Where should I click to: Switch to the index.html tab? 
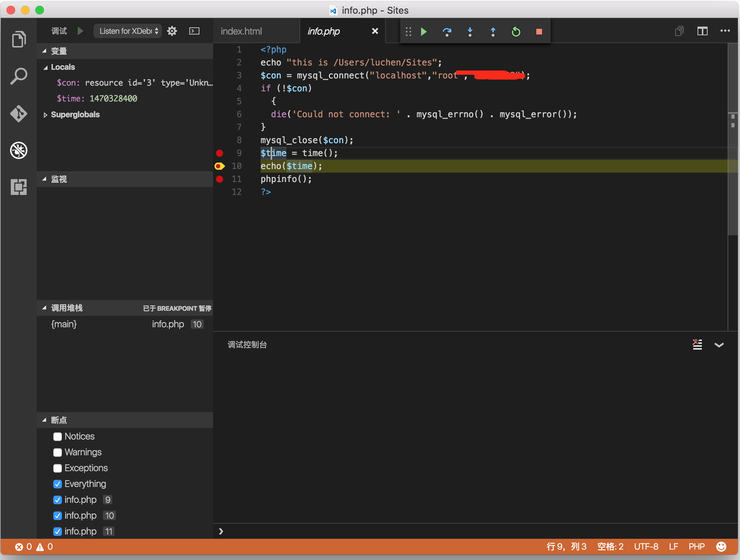pyautogui.click(x=256, y=31)
